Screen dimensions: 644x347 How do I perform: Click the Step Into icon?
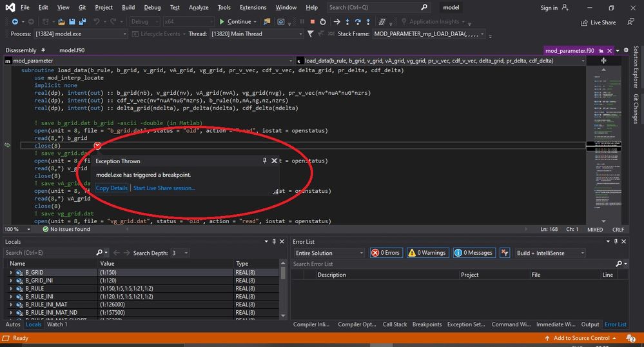click(x=347, y=22)
